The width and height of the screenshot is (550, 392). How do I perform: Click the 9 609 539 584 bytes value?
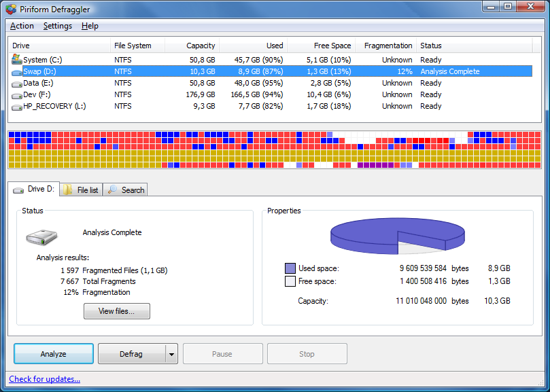click(423, 268)
